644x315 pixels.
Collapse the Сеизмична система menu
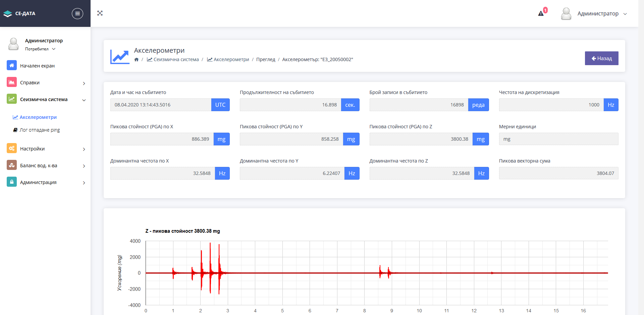click(46, 99)
